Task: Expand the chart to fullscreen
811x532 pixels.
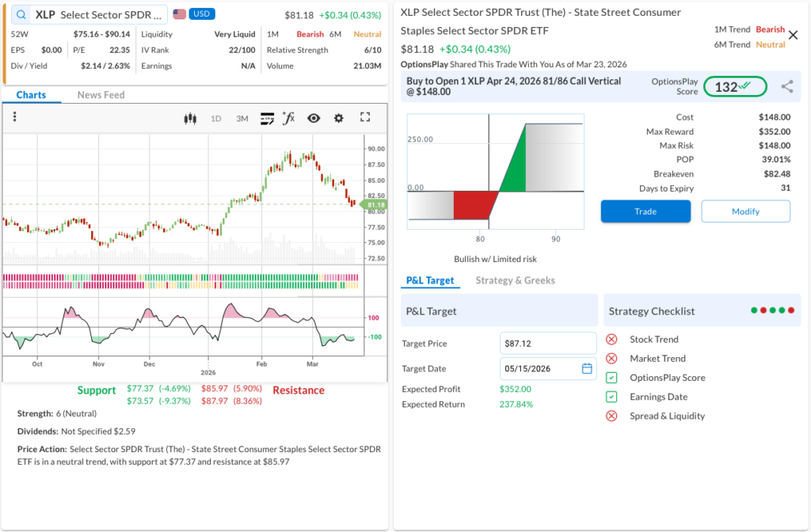Action: (365, 117)
